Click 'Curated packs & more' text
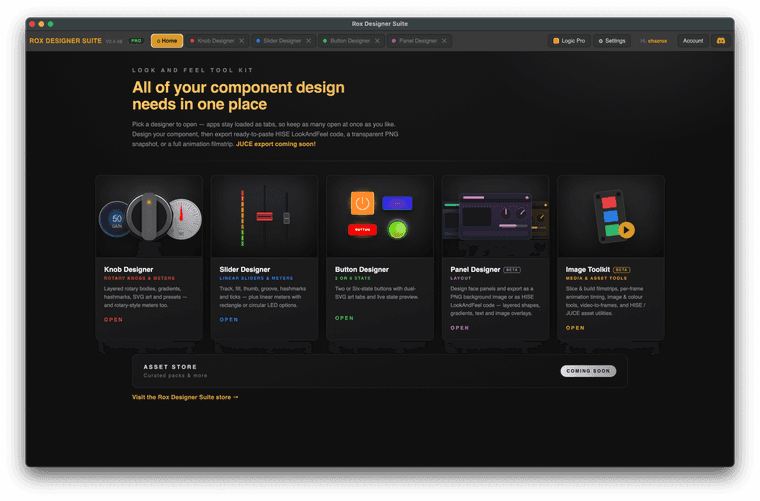Viewport: 760px width, 501px height. [x=175, y=376]
